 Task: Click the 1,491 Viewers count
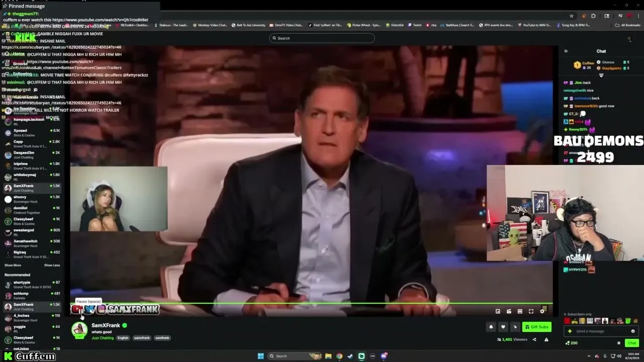click(512, 339)
